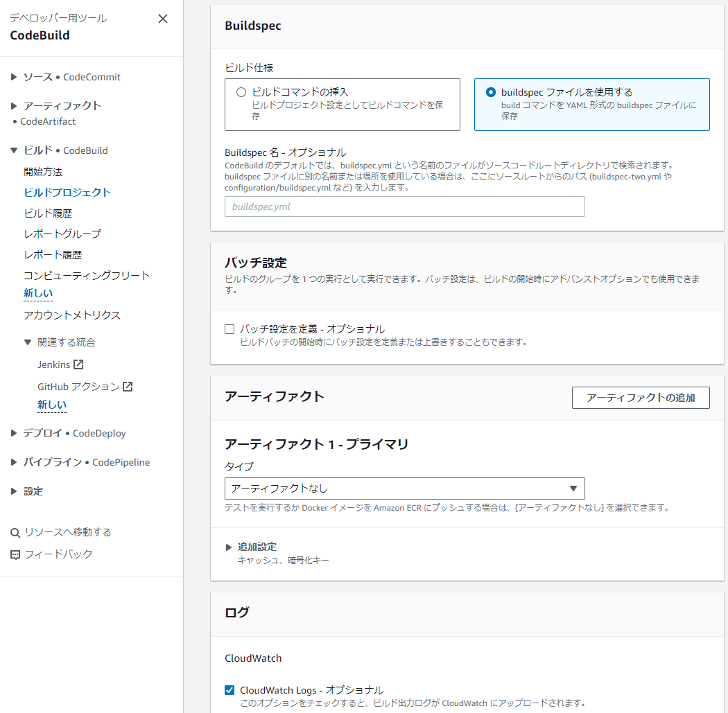Image resolution: width=728 pixels, height=713 pixels.
Task: Expand アーティファクト CodeArtifact section
Action: coord(14,106)
